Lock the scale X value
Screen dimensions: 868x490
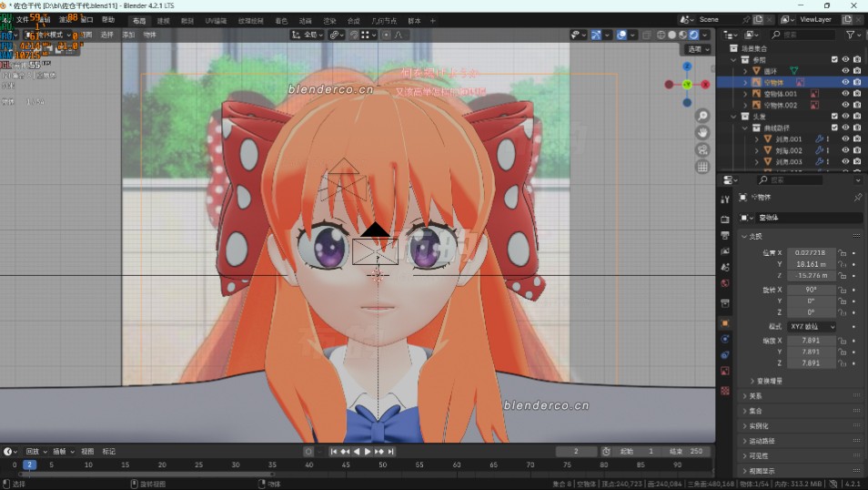[x=843, y=341]
